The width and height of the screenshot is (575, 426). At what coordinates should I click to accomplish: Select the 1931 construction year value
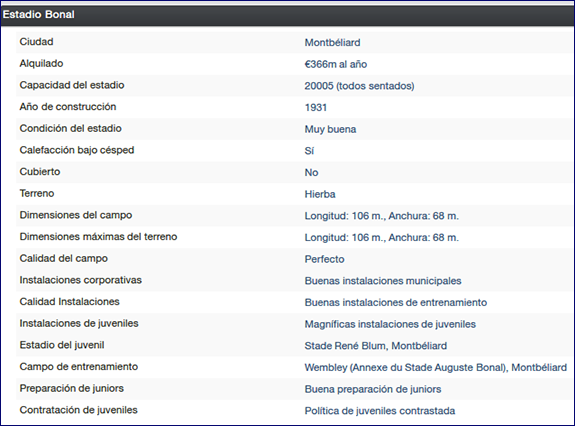316,107
